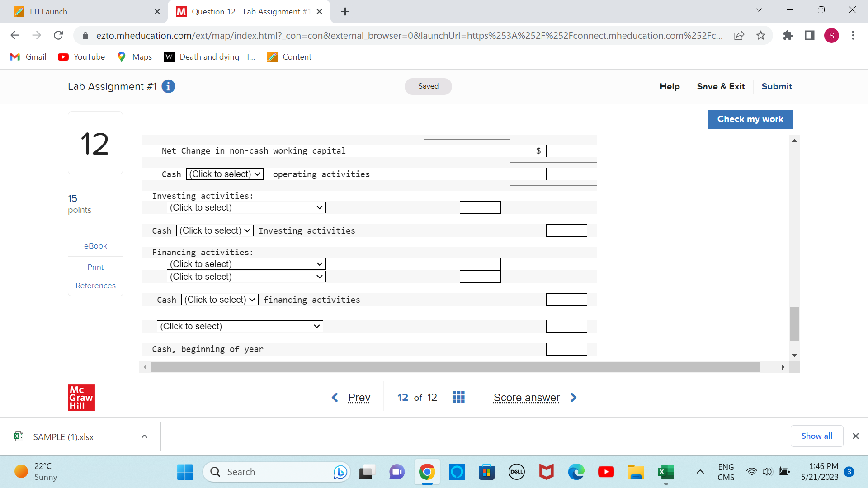Click the speaker volume icon in system tray
Image resolution: width=868 pixels, height=488 pixels.
point(768,471)
